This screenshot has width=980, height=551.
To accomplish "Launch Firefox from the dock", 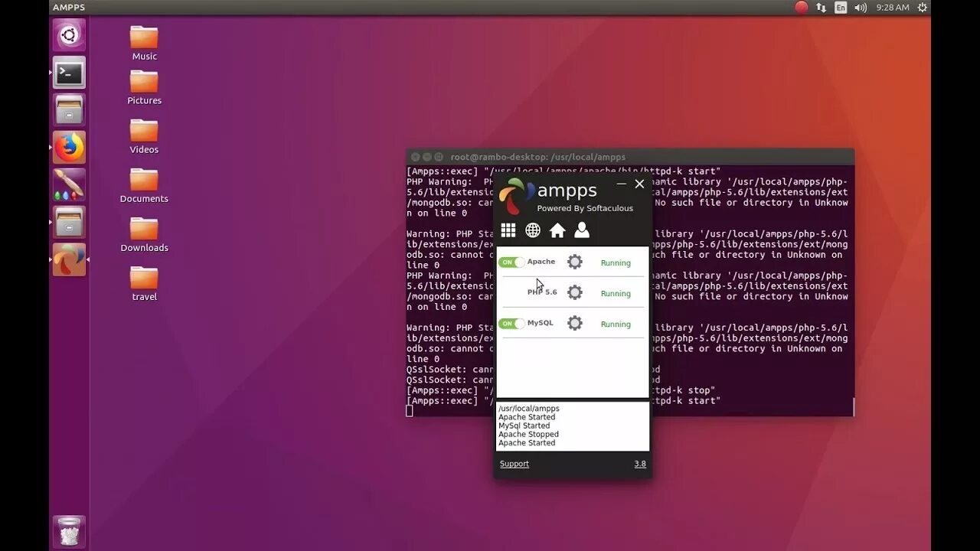I will (x=69, y=147).
